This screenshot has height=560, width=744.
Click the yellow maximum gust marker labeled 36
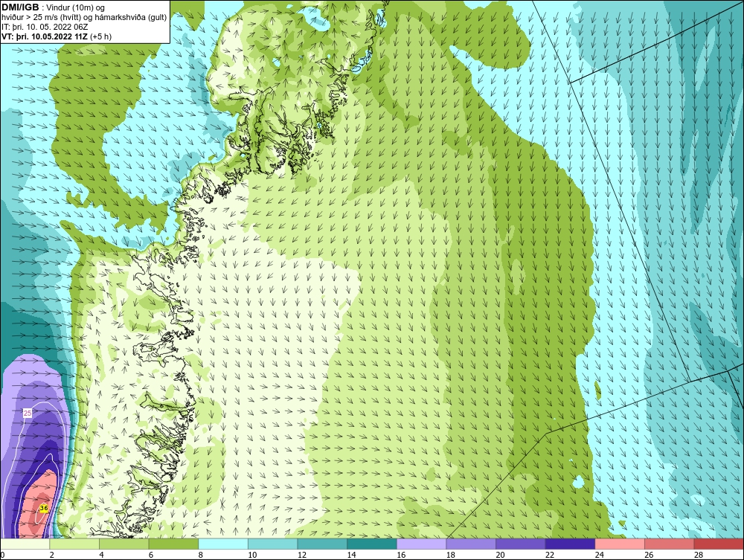pos(44,509)
